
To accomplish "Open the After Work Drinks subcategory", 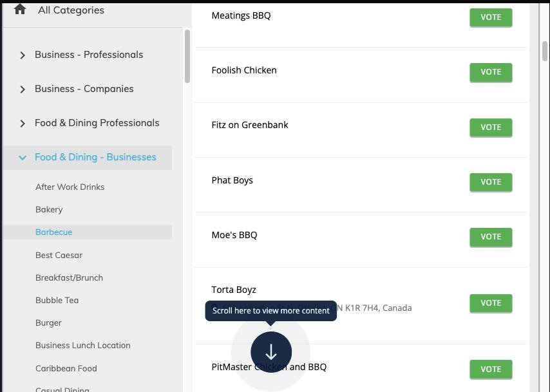I will click(70, 187).
